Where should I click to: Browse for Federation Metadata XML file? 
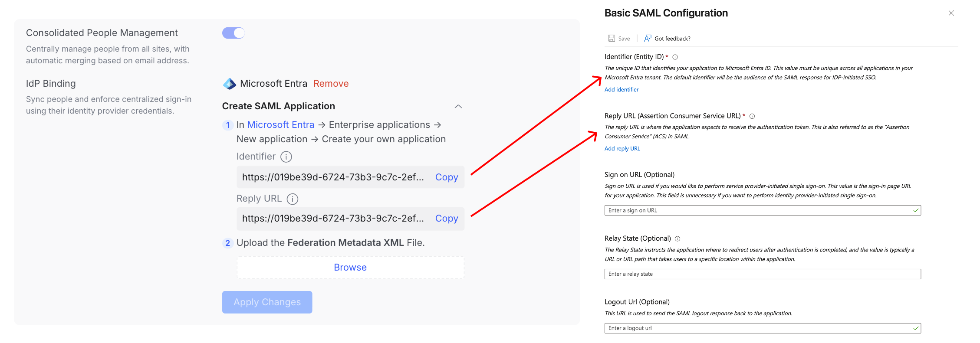[350, 268]
